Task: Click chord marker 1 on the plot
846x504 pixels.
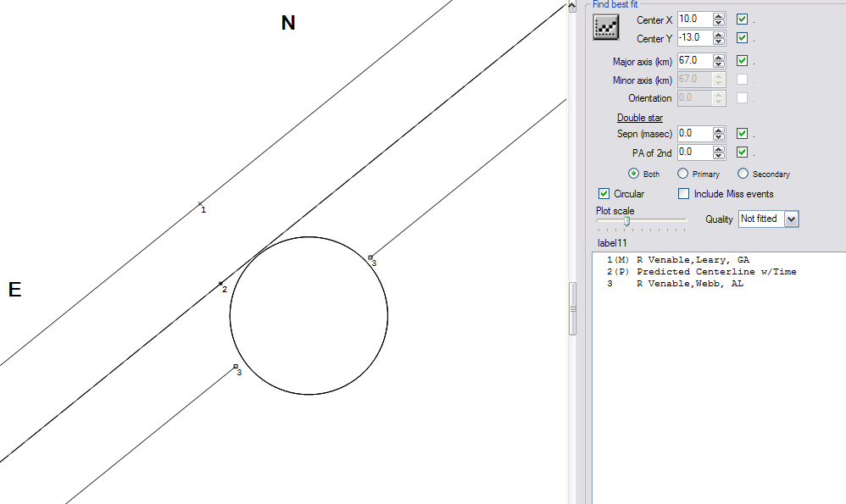Action: pyautogui.click(x=200, y=204)
